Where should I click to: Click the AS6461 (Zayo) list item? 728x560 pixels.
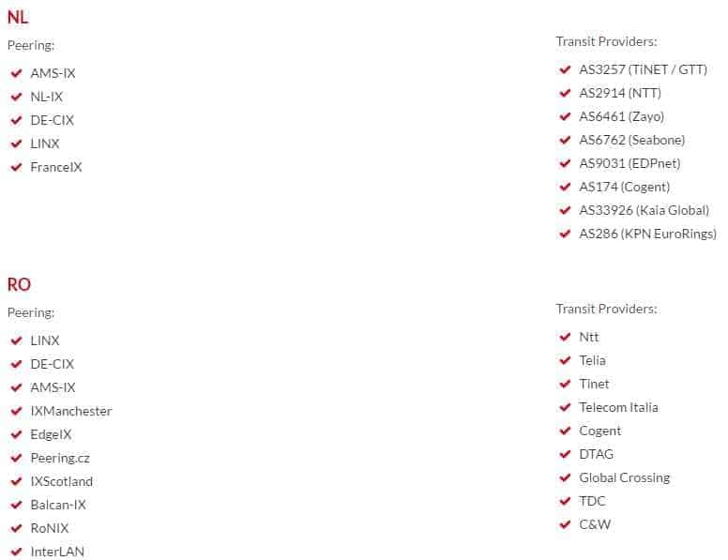click(621, 116)
